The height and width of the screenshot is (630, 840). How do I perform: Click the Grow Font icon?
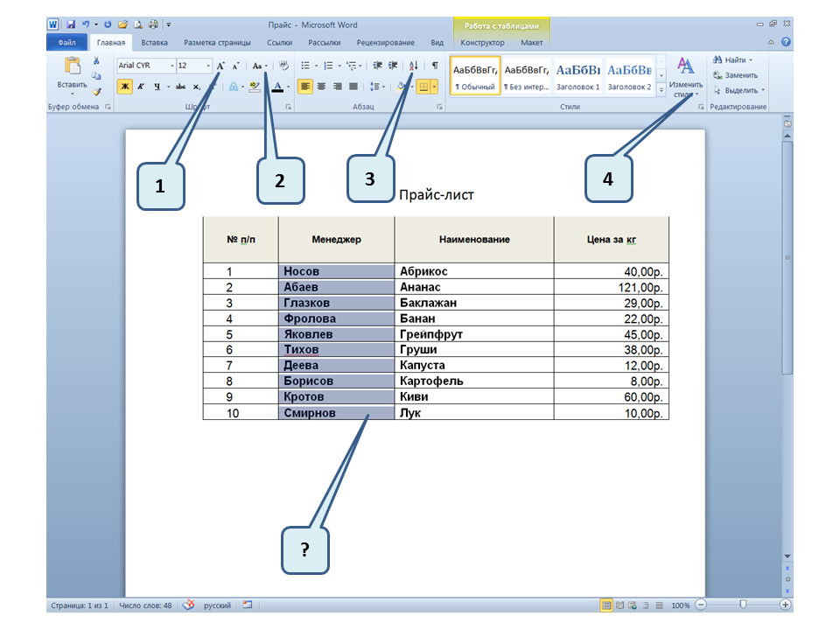click(220, 66)
